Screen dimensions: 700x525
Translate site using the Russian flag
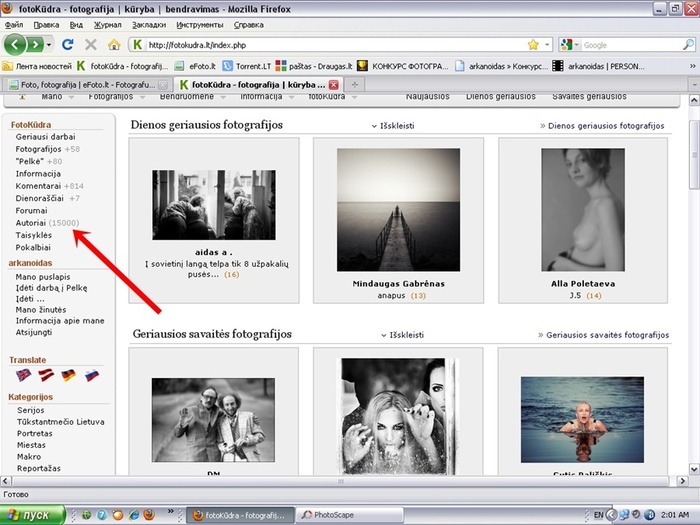tap(91, 375)
